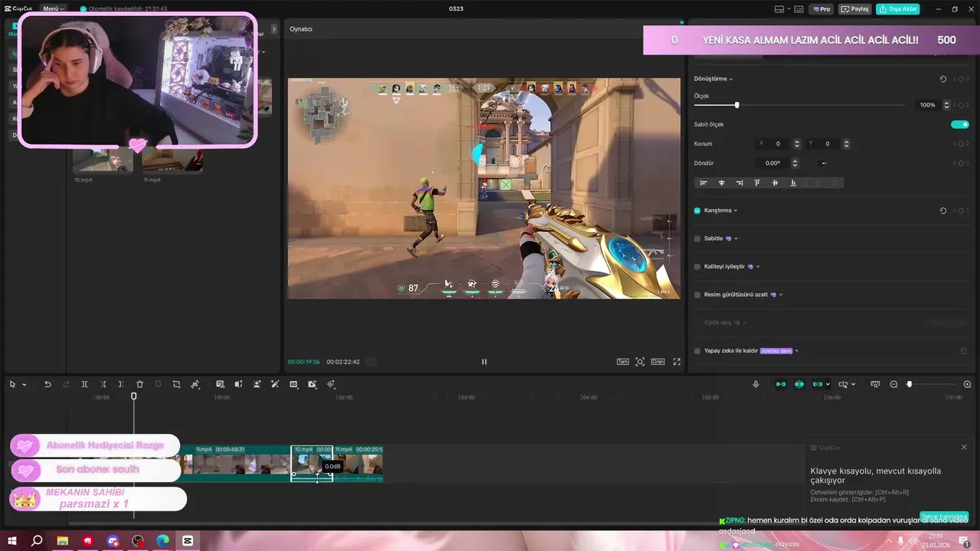Trim clip left of playhead
This screenshot has width=980, height=551.
(x=103, y=384)
